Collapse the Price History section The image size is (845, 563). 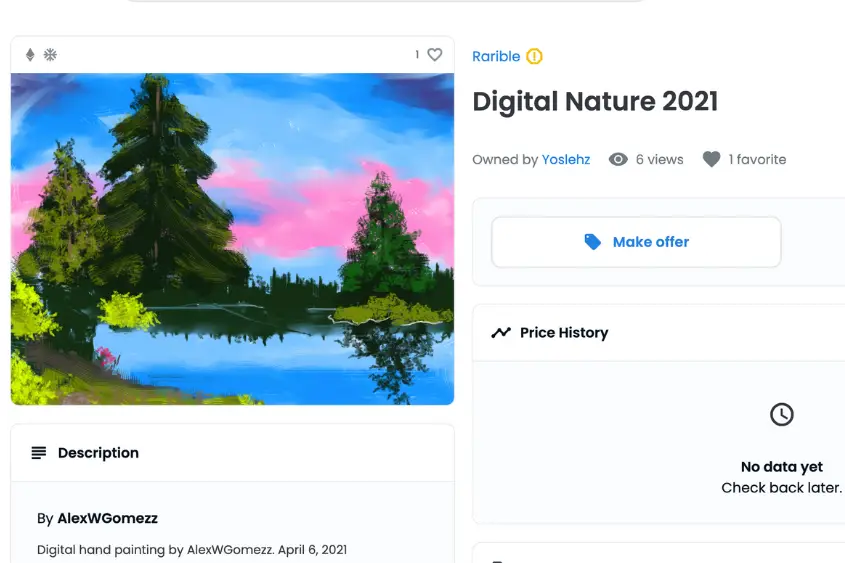659,333
